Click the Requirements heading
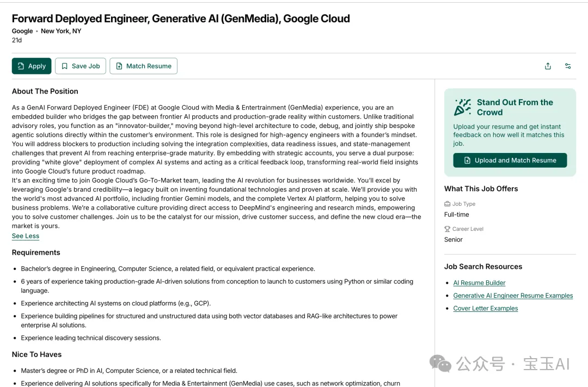588x387 pixels. click(36, 253)
